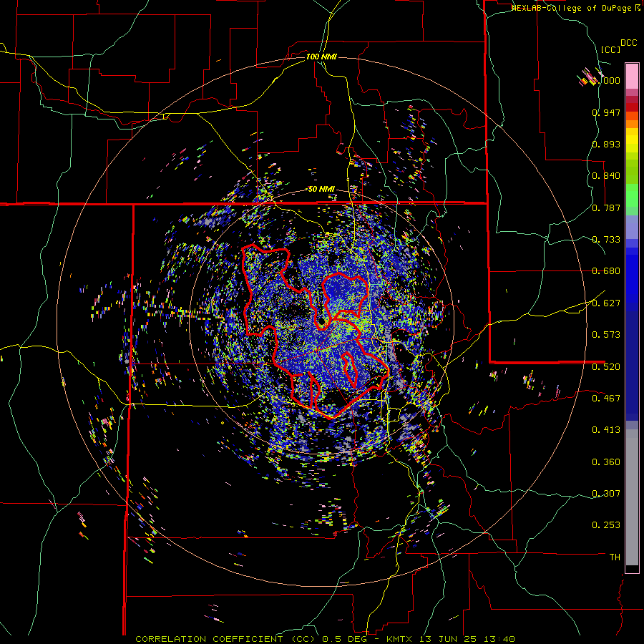Click the 0.573 scale value

(606, 335)
